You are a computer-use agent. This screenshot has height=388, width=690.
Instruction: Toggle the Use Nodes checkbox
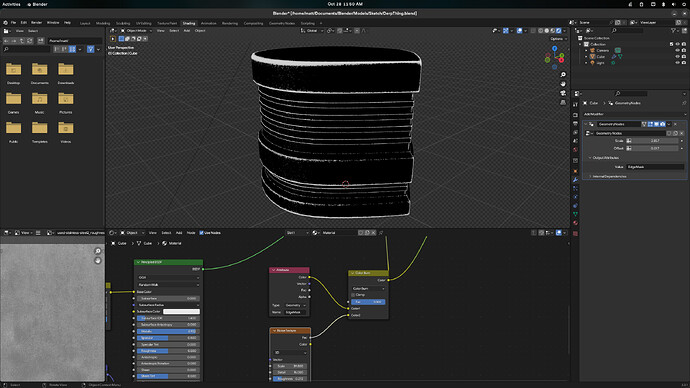coord(202,233)
